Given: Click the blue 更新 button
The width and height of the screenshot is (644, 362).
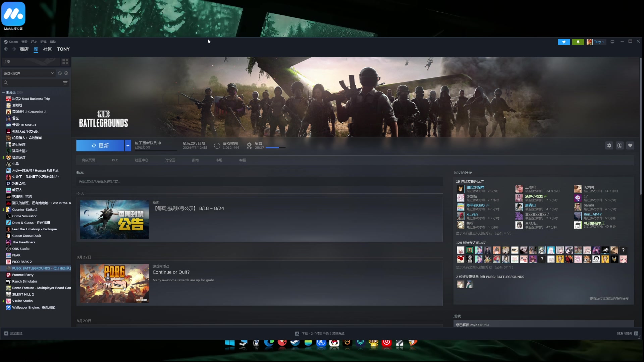Looking at the screenshot, I should click(100, 145).
